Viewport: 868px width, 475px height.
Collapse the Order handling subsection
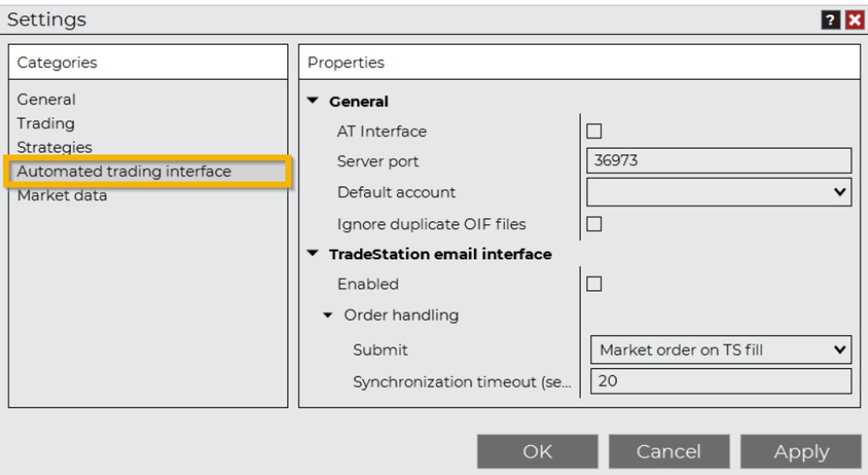328,316
